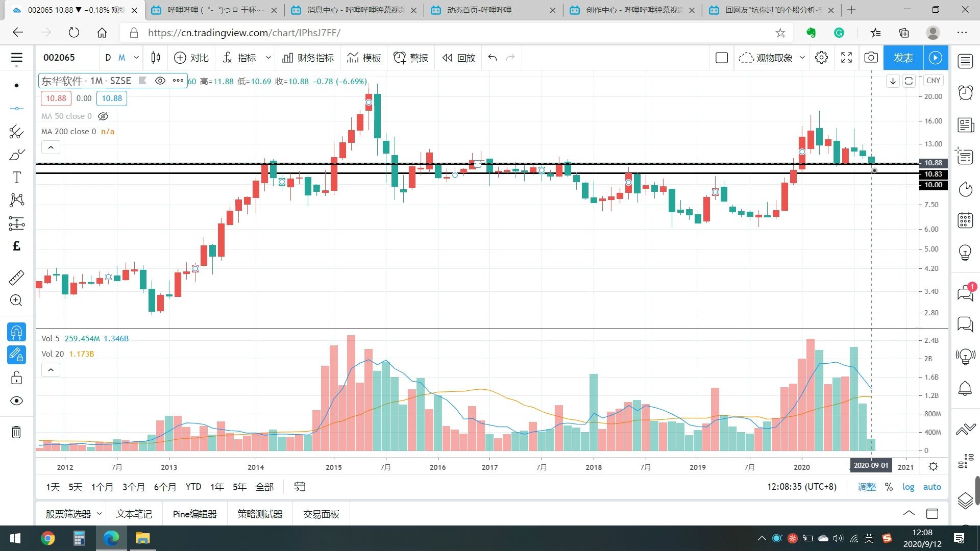The image size is (980, 551).
Task: Open the pitchfork drawing tools
Action: click(x=16, y=132)
